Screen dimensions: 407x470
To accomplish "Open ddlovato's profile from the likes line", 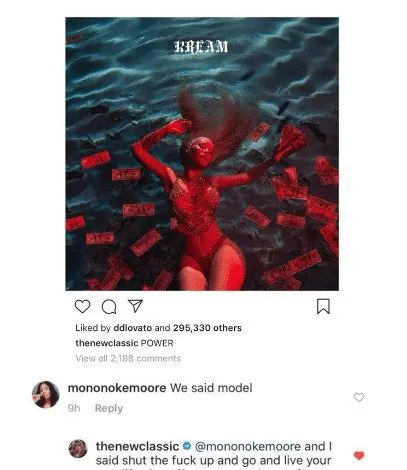I will (133, 328).
